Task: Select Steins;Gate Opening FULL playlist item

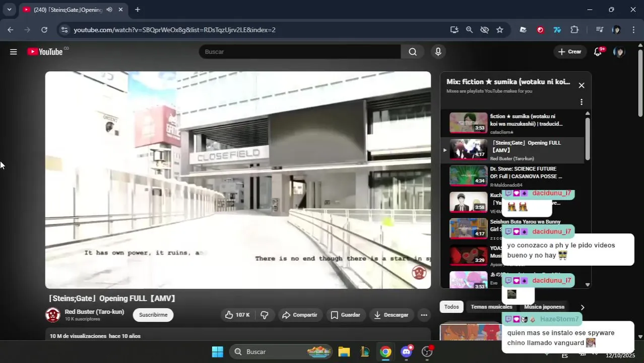Action: [512, 150]
